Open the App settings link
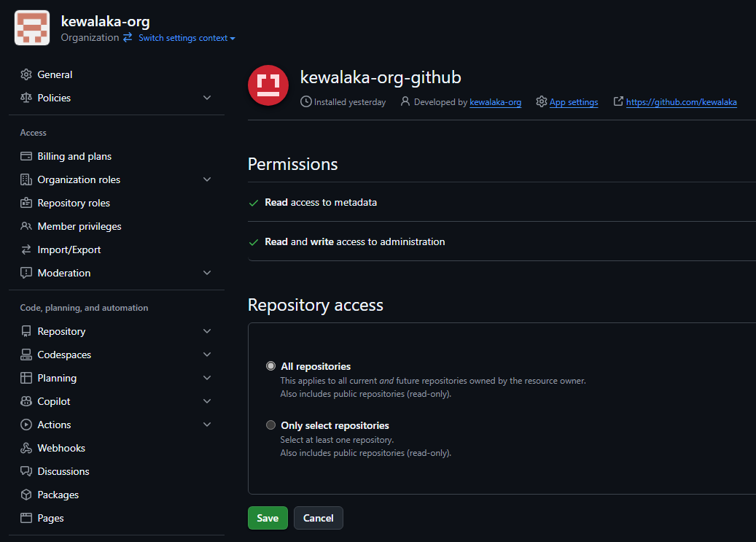 tap(574, 102)
